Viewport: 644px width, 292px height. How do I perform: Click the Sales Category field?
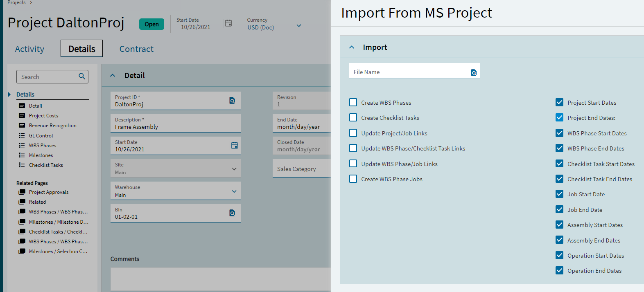point(301,168)
